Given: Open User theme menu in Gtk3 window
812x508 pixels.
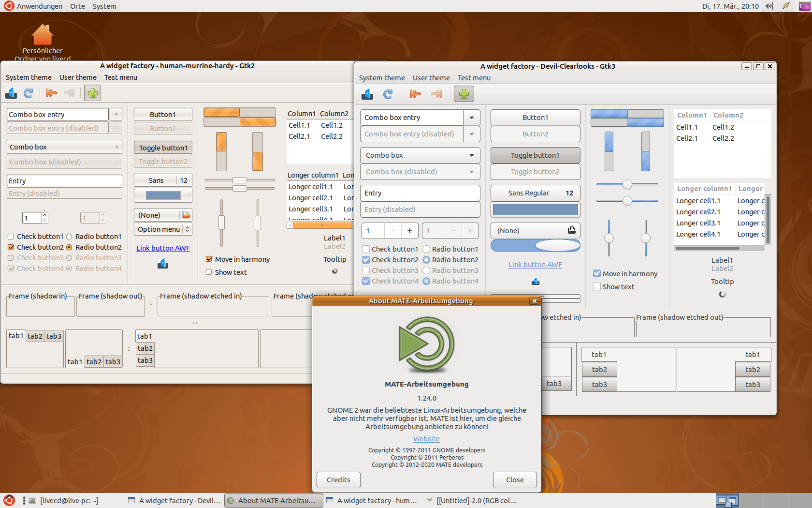Looking at the screenshot, I should click(x=431, y=78).
